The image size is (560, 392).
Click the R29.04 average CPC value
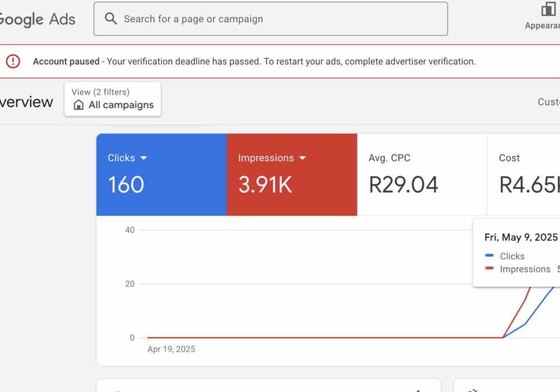[x=403, y=185]
